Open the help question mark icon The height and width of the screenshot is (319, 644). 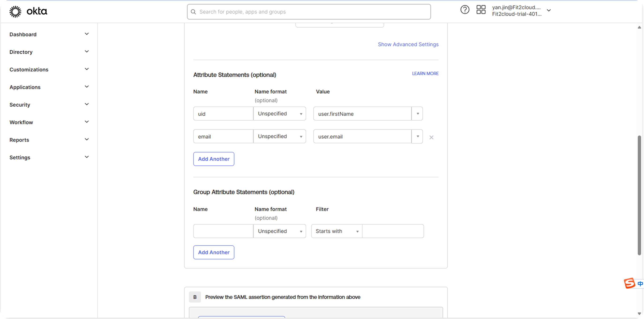(x=465, y=10)
